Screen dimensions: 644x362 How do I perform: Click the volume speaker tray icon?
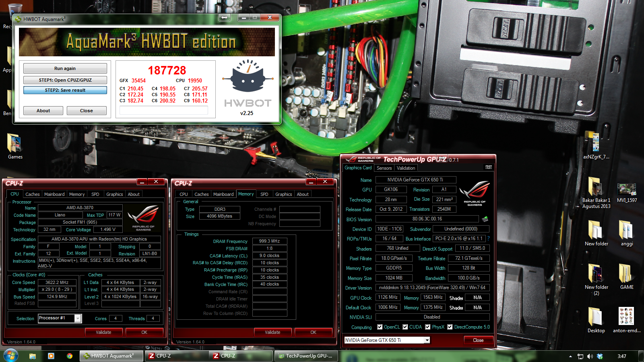point(590,356)
